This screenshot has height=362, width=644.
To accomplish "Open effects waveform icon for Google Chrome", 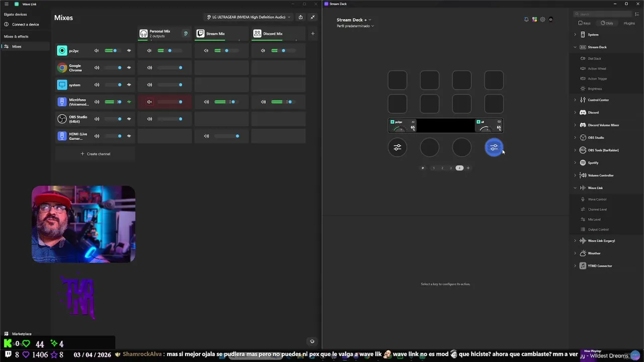I will (129, 67).
